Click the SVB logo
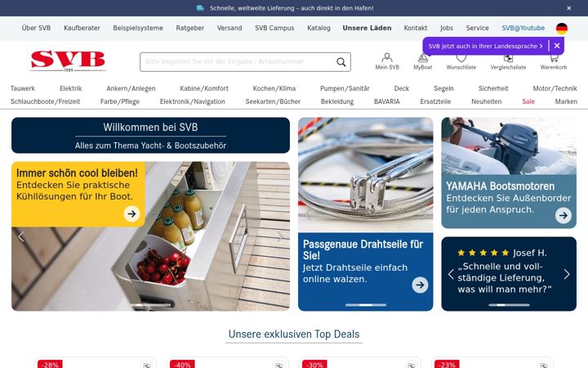This screenshot has width=588, height=368. [68, 61]
